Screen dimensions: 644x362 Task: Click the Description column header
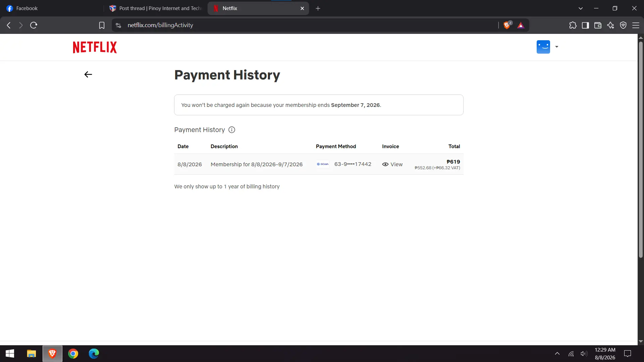pos(224,146)
